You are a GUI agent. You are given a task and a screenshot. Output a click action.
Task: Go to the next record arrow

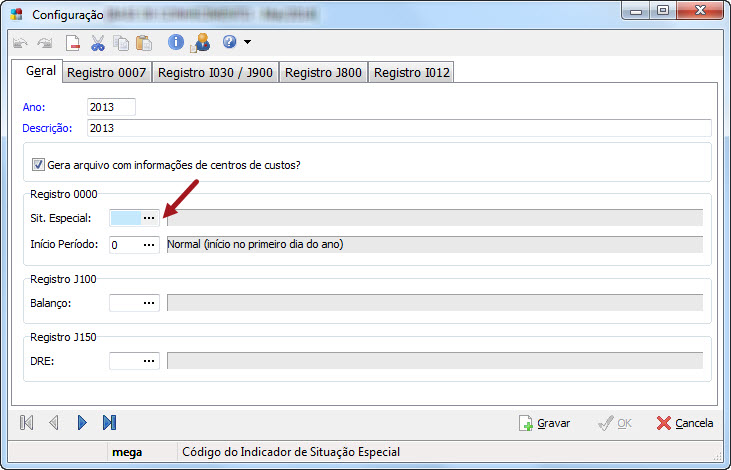(82, 423)
